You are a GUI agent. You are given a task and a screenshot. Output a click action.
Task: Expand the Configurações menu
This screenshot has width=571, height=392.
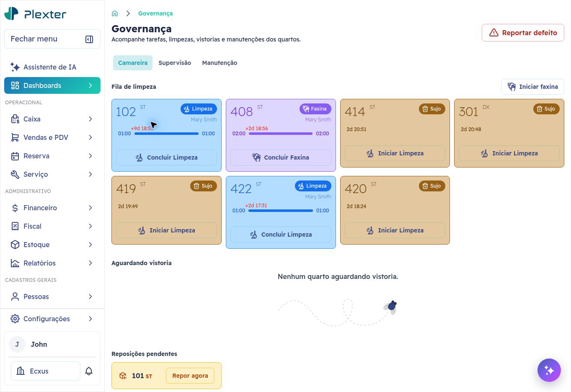[x=52, y=319]
